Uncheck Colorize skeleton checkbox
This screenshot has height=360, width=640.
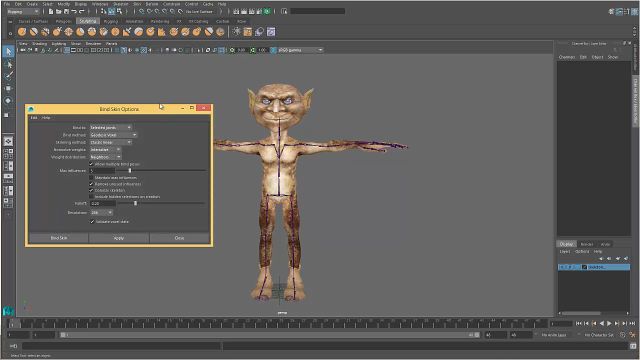pyautogui.click(x=91, y=191)
